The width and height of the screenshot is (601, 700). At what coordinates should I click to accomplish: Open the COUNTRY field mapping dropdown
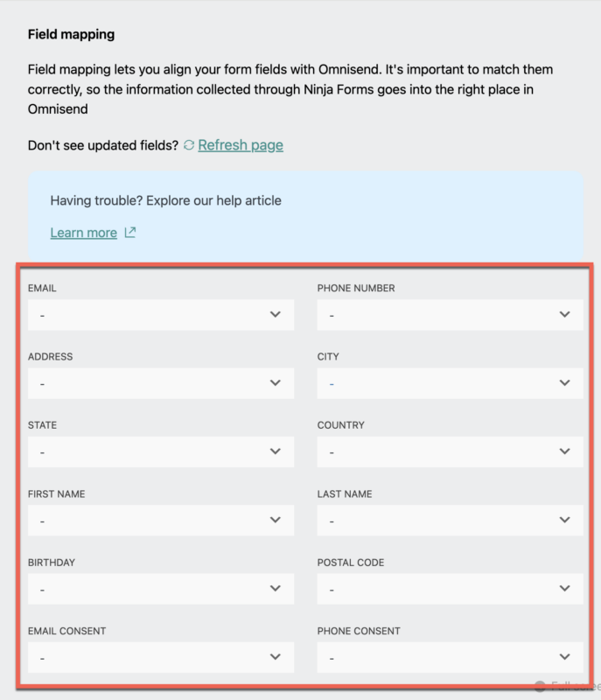450,451
